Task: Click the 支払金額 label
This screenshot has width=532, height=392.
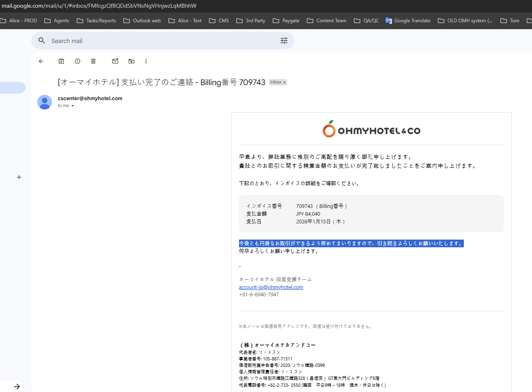Action: pos(256,214)
